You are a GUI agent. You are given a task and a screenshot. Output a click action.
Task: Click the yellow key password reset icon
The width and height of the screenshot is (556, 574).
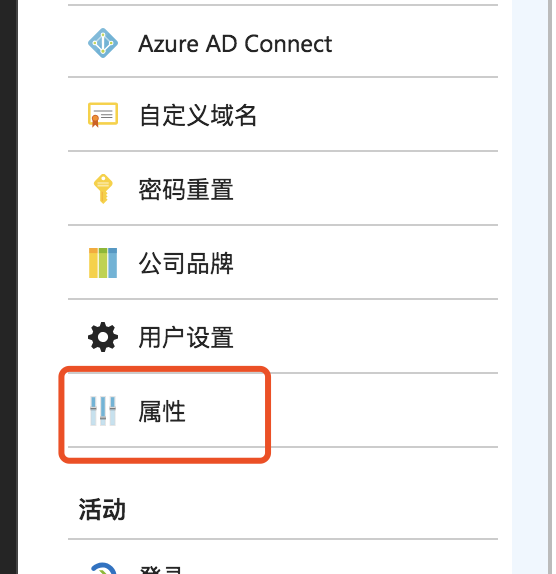click(x=103, y=189)
